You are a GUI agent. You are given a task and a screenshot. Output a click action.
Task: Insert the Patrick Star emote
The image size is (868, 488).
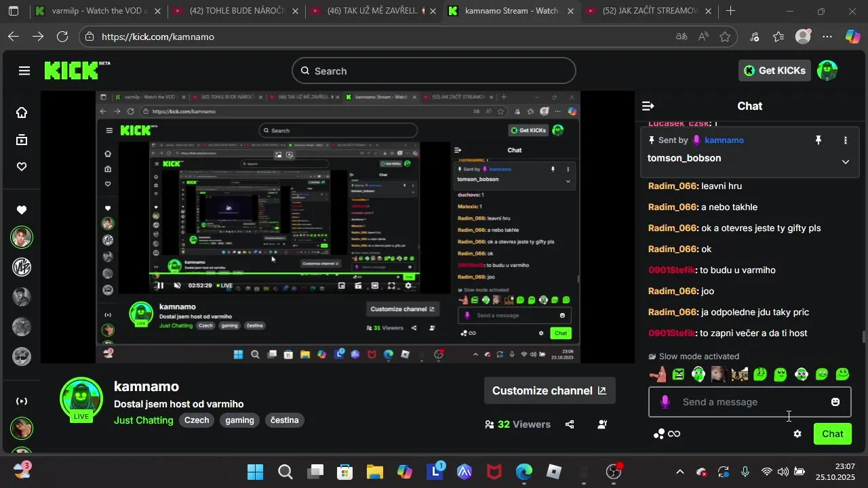click(658, 374)
